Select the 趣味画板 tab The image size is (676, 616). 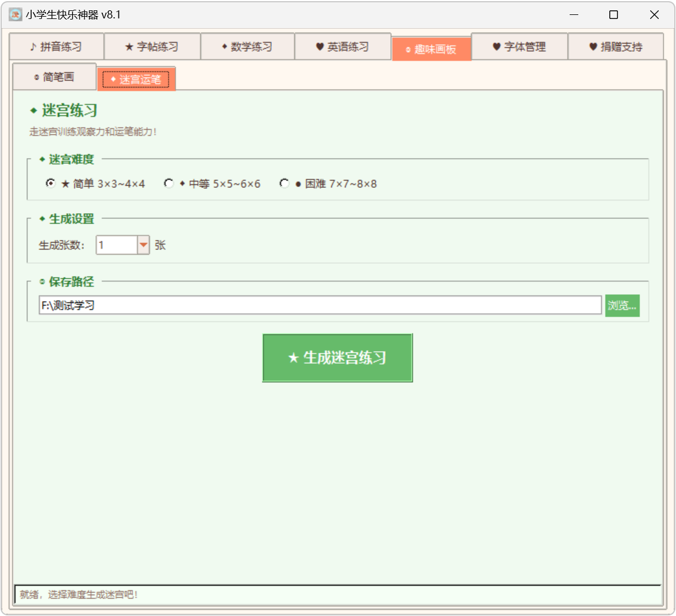coord(431,49)
